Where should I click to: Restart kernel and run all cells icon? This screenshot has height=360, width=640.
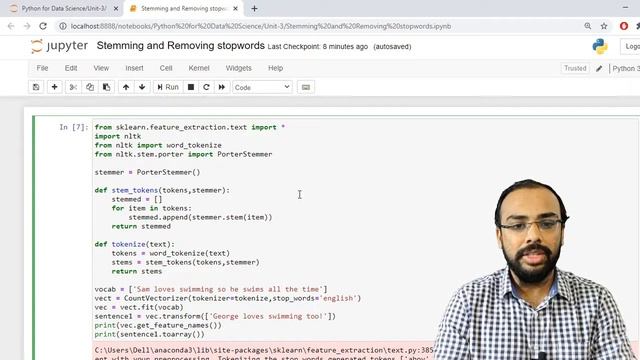point(222,87)
